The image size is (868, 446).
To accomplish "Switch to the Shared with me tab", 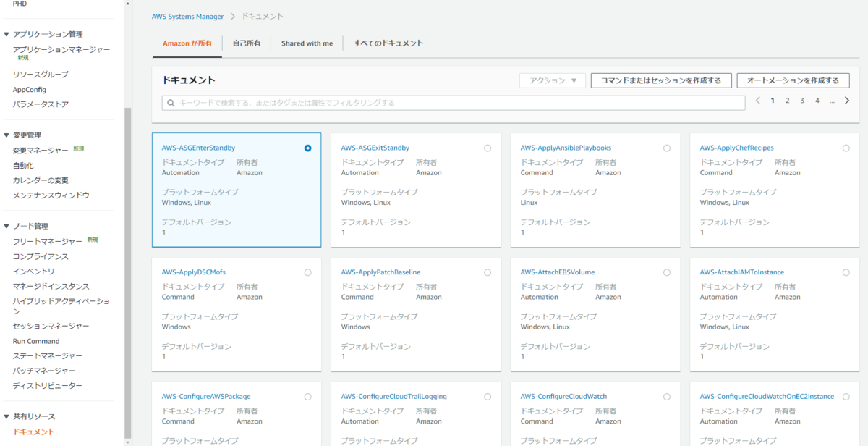I will pos(307,43).
